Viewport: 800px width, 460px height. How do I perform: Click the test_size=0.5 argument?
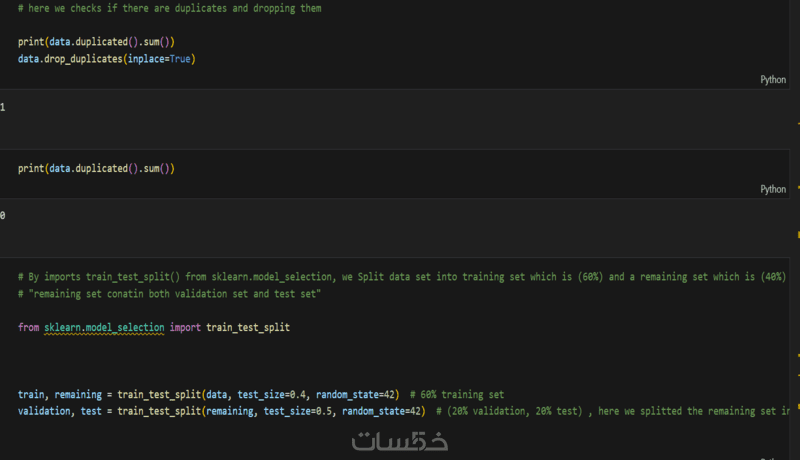pos(299,411)
